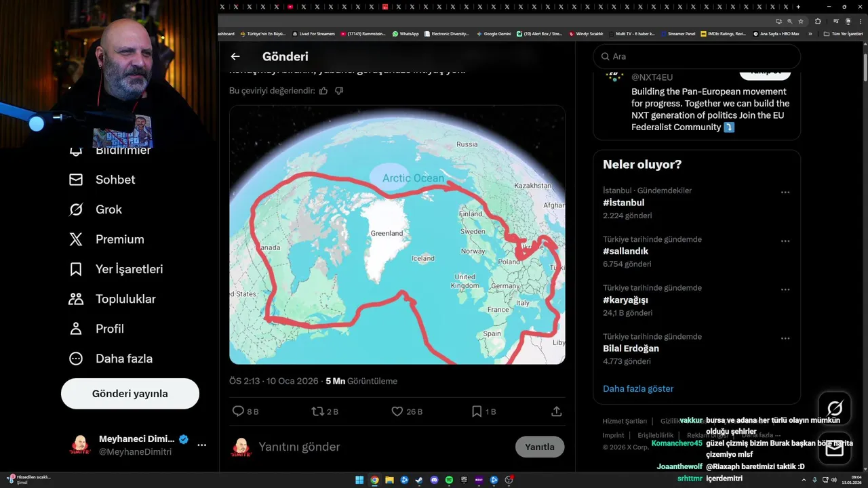This screenshot has width=868, height=488.
Task: Open the Windows Start menu
Action: click(x=359, y=480)
